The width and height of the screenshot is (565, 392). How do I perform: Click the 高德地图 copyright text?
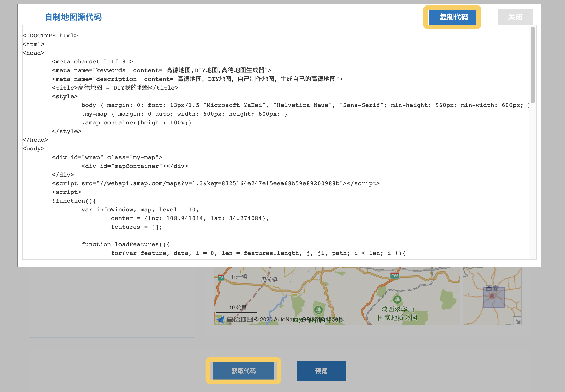tap(286, 319)
